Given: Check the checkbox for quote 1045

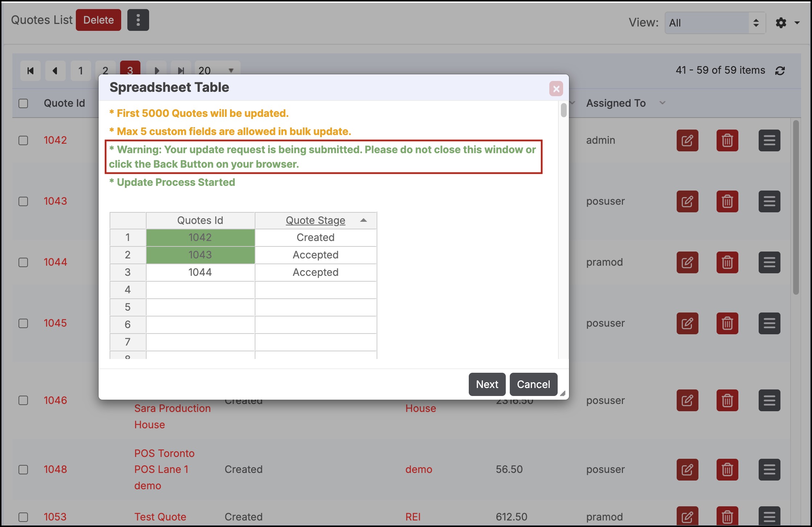Looking at the screenshot, I should 23,323.
